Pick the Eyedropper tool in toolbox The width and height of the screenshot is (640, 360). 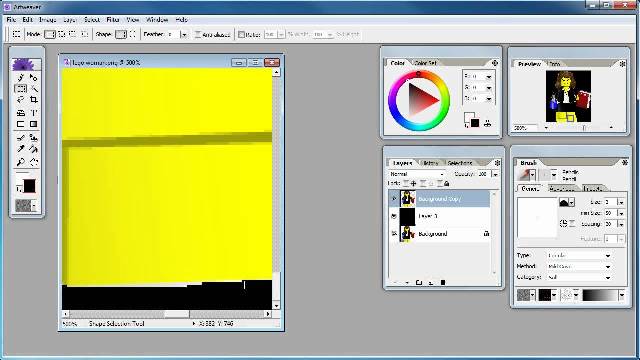20,149
